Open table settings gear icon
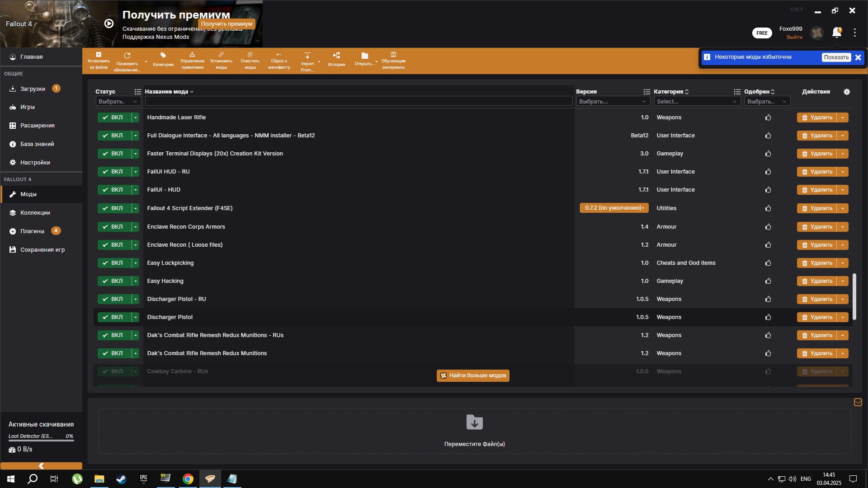This screenshot has height=488, width=868. [x=847, y=92]
